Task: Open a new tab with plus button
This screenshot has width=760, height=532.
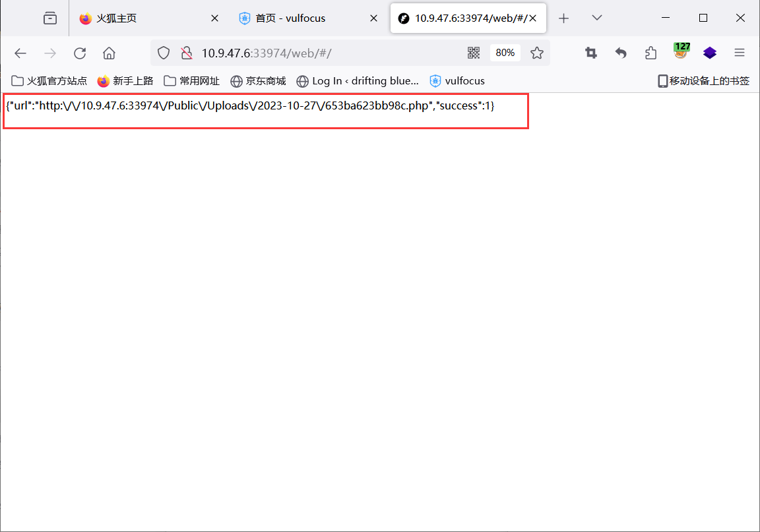Action: coord(563,18)
